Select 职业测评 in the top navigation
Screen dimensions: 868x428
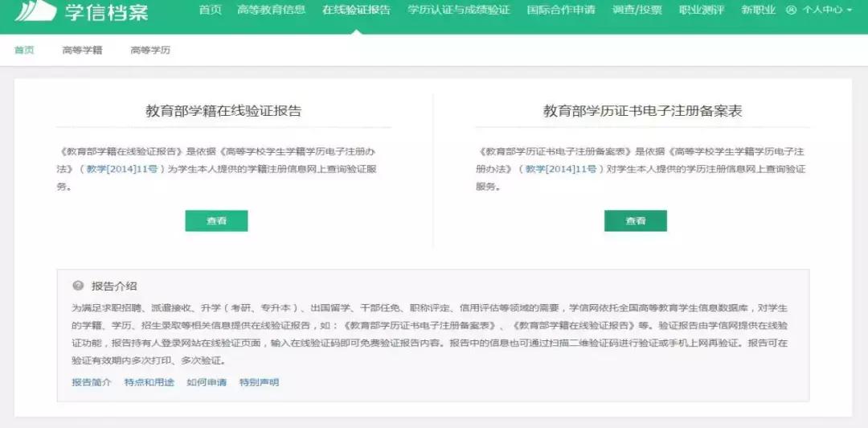coord(702,10)
